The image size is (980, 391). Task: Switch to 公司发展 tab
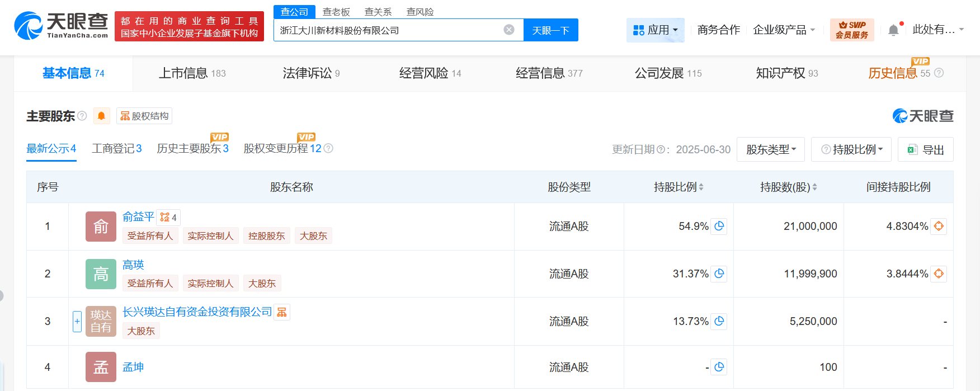[668, 73]
